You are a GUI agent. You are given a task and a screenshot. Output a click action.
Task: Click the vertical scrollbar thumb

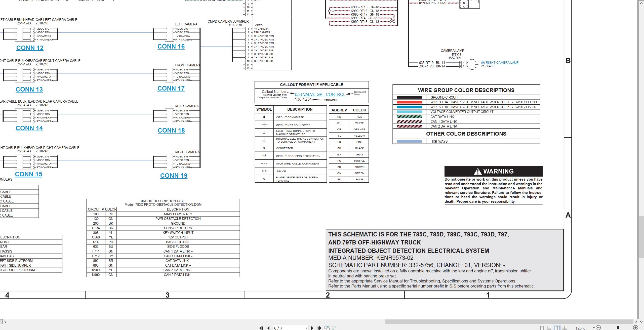point(641,237)
